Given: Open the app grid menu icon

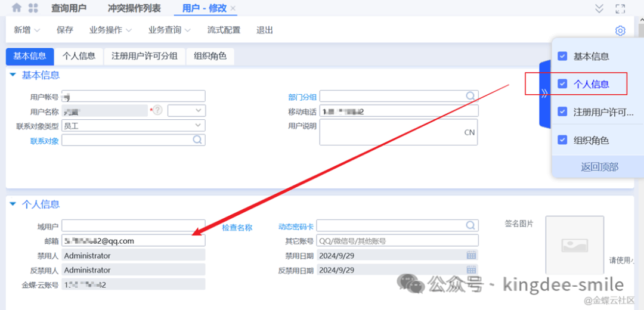Looking at the screenshot, I should point(33,8).
